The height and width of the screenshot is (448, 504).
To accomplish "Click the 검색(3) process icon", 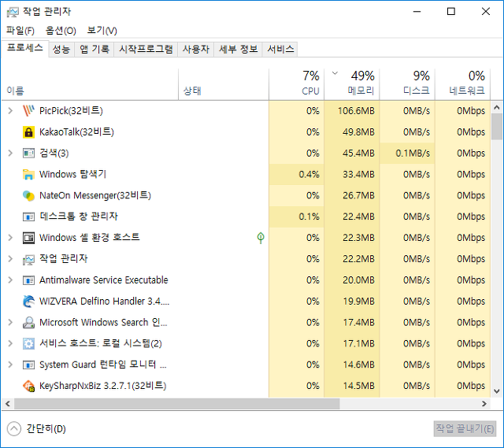I will click(28, 154).
